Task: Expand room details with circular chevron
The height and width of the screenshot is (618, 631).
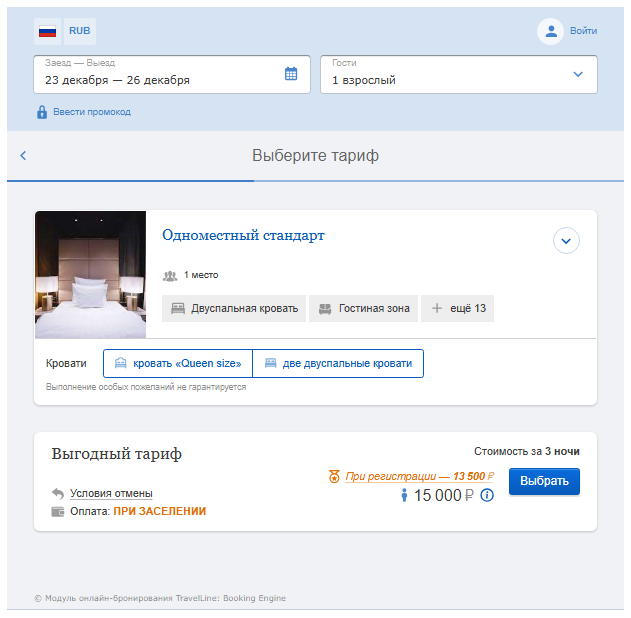Action: [x=566, y=241]
